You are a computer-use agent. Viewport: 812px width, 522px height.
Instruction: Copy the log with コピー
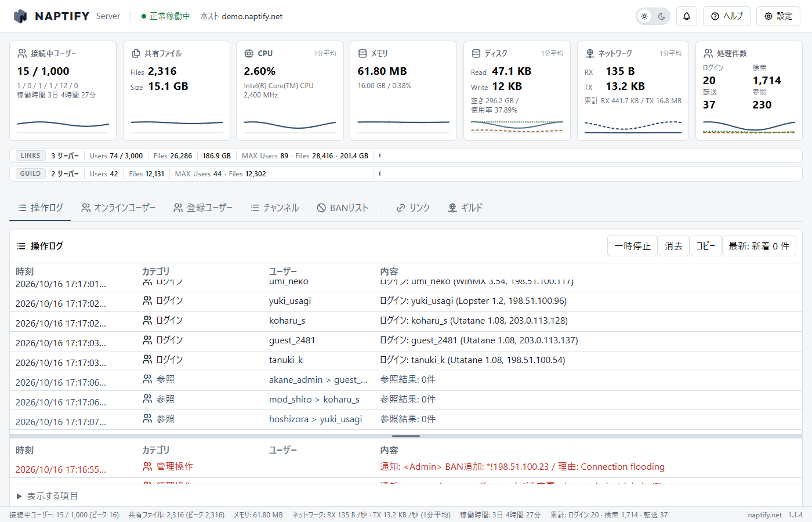click(706, 246)
